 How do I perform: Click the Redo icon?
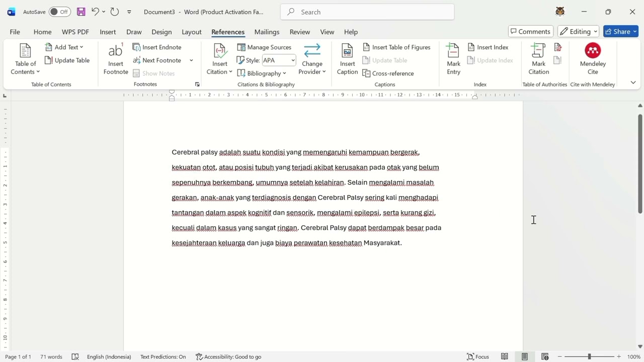coord(115,12)
